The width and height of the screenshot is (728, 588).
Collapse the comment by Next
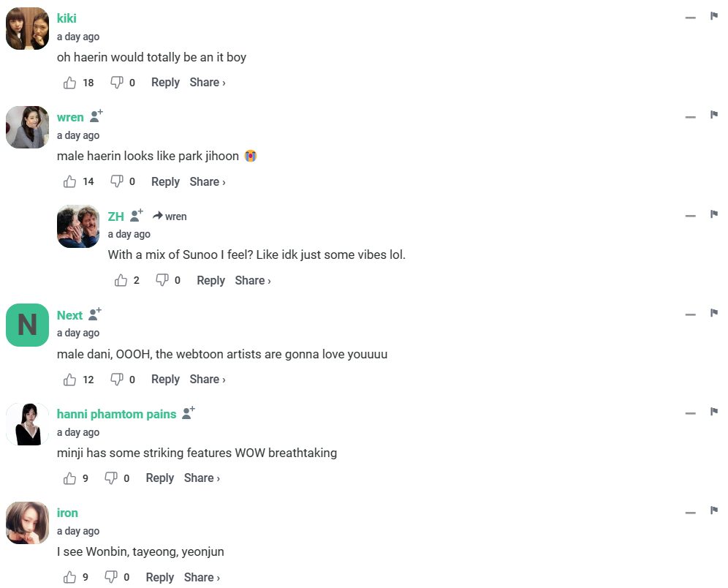(x=690, y=314)
